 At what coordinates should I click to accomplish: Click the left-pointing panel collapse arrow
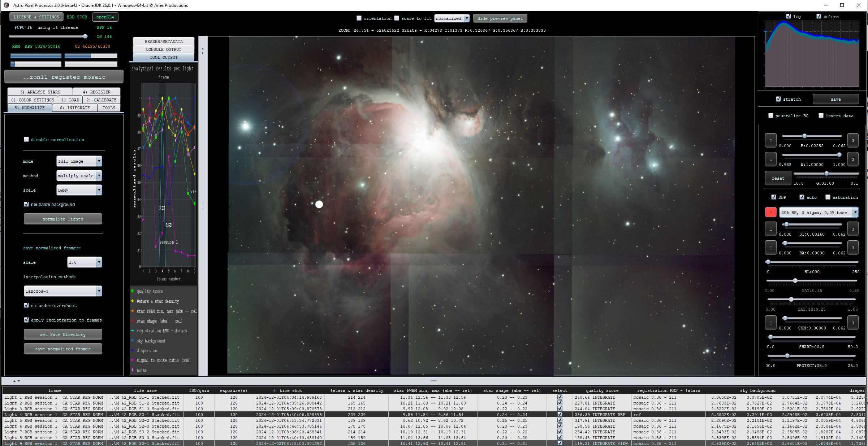coord(202,49)
